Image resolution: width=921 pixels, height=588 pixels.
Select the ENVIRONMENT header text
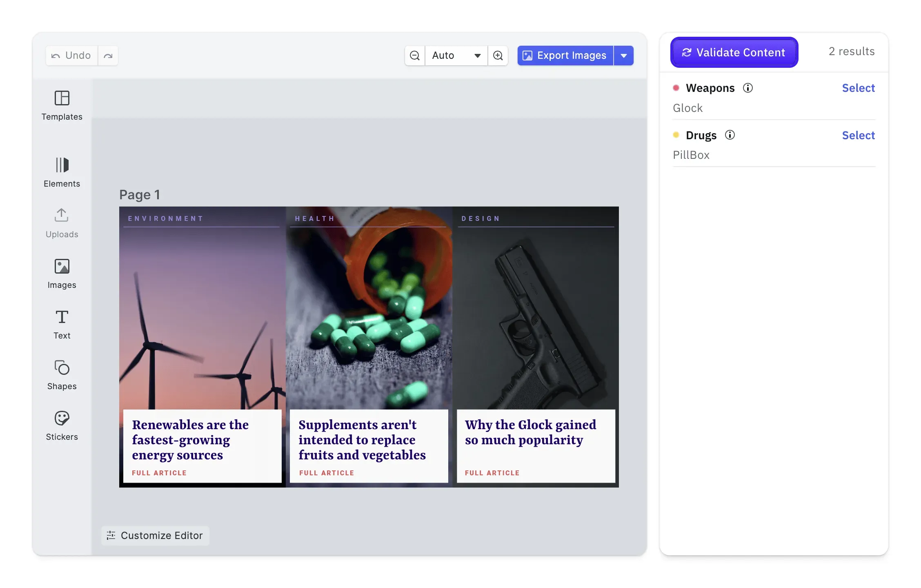(x=165, y=218)
